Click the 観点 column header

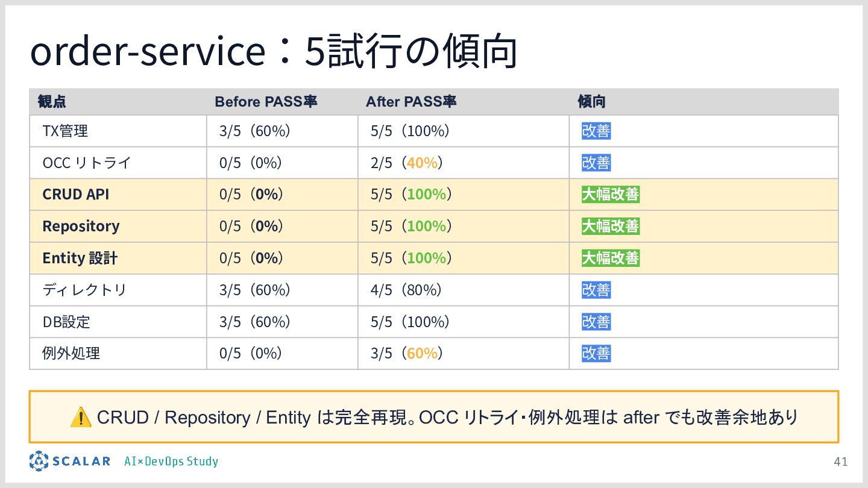click(52, 102)
